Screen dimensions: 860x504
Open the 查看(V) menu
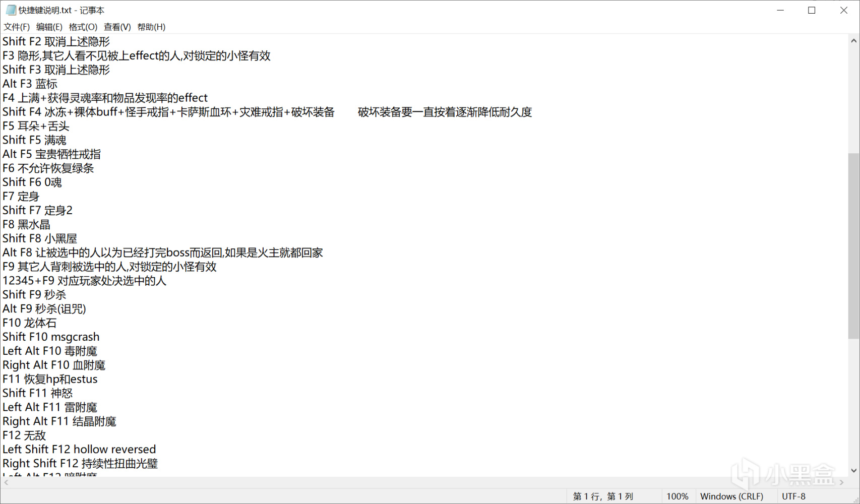[117, 27]
